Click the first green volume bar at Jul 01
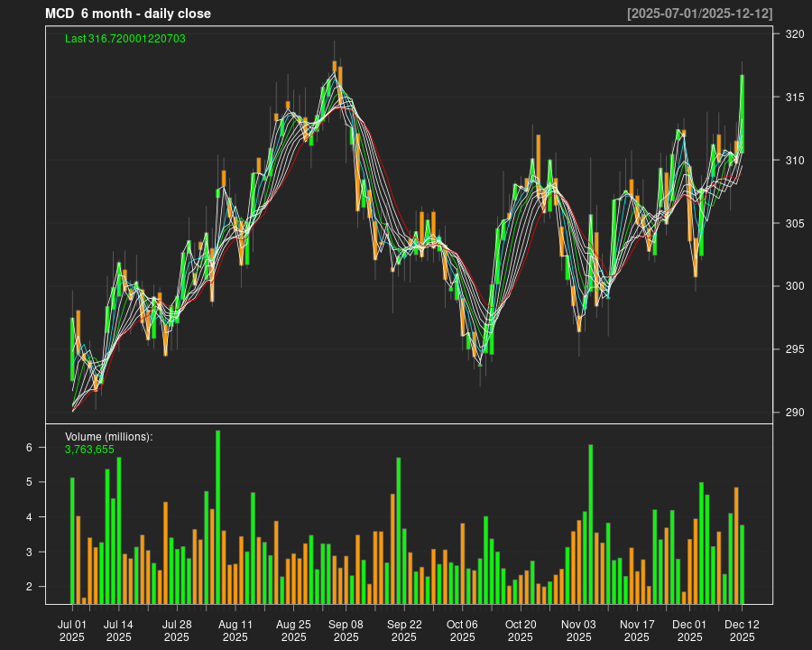 (x=72, y=541)
